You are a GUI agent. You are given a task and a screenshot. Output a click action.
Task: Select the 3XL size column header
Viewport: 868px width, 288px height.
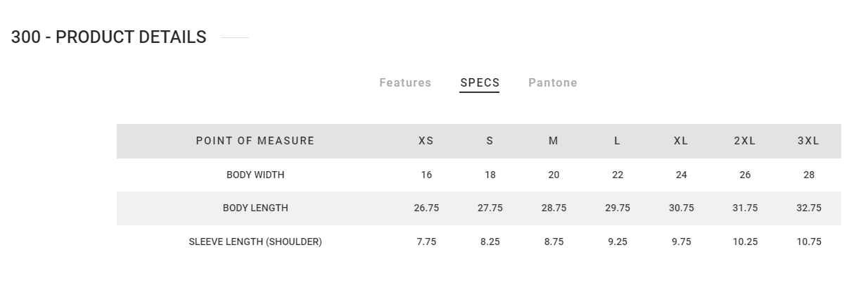pyautogui.click(x=808, y=141)
